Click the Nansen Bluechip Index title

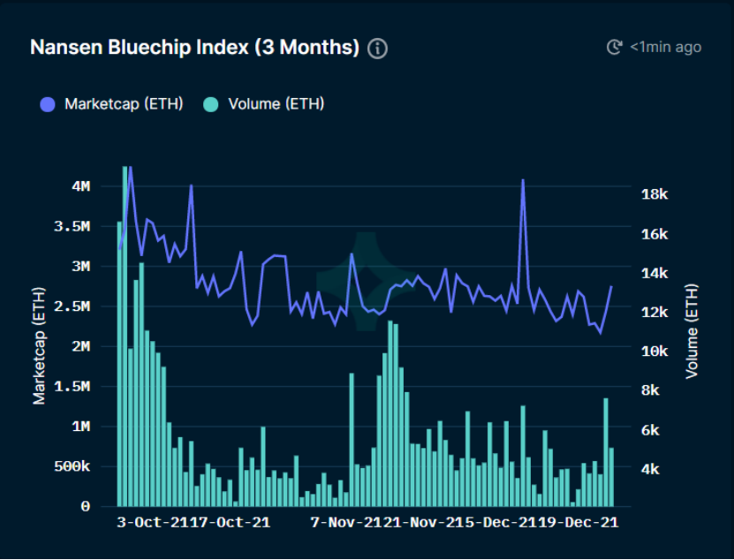(194, 48)
